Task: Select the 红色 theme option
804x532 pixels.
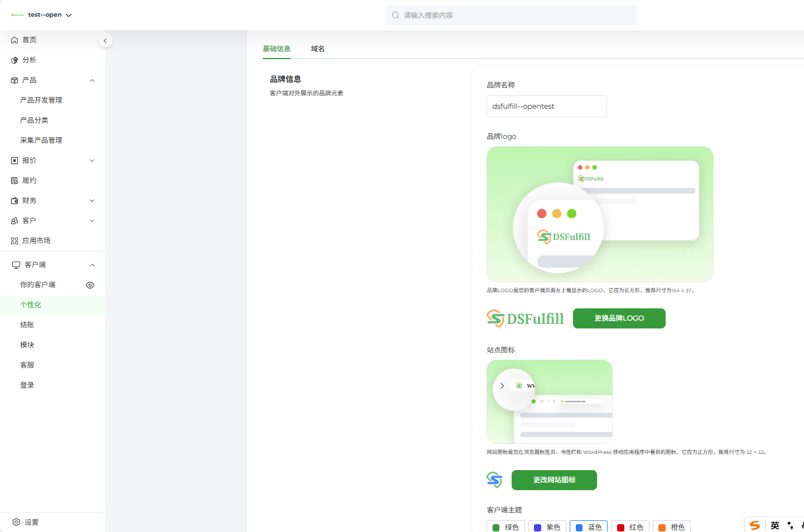Action: click(630, 526)
